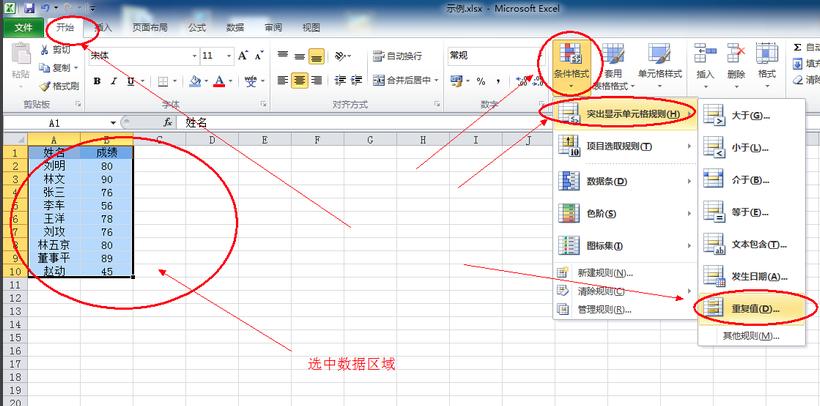
Task: Select 重复值 duplicate values menu item
Action: click(x=750, y=308)
